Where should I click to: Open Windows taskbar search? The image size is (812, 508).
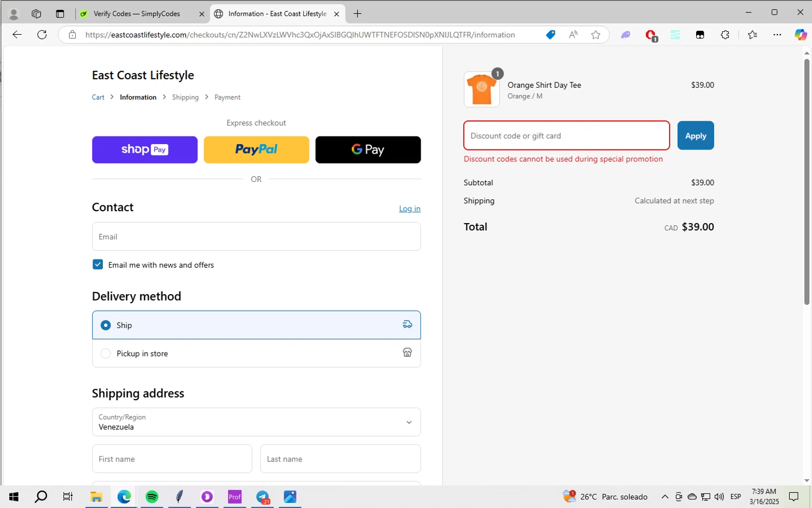point(41,497)
